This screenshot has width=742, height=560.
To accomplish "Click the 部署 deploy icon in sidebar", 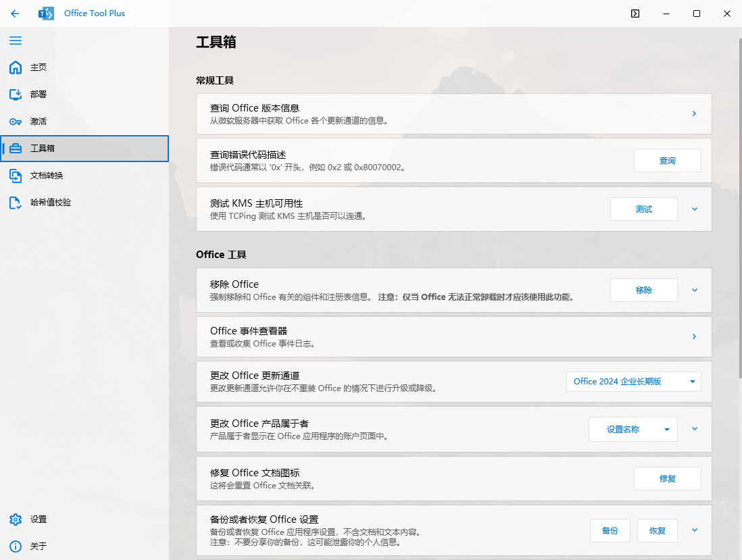I will coord(16,95).
